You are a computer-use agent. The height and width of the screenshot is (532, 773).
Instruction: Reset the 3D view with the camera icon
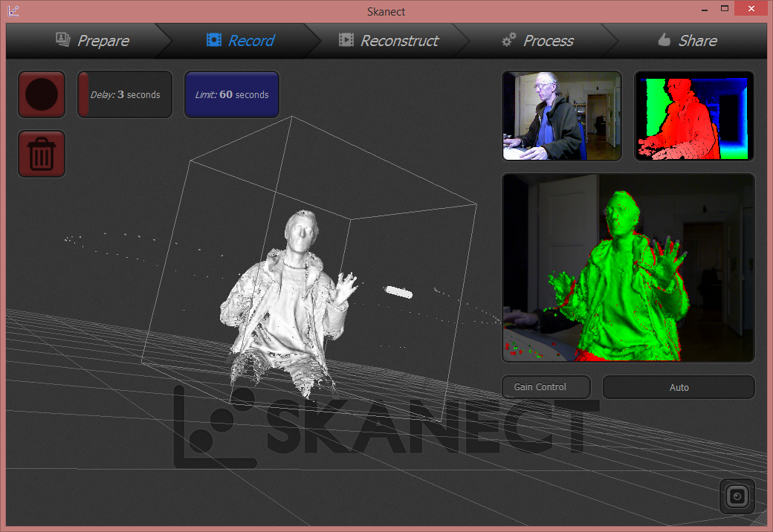pyautogui.click(x=737, y=496)
